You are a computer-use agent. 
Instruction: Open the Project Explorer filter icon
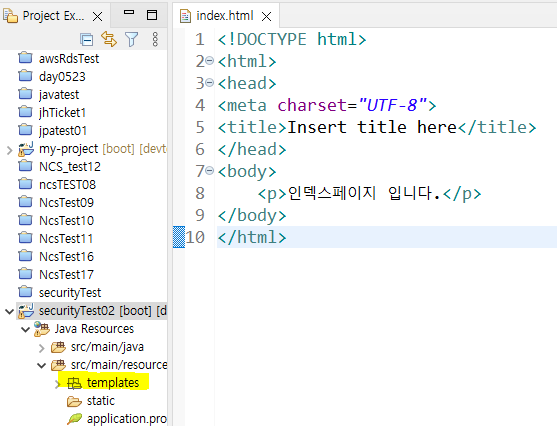[131, 39]
